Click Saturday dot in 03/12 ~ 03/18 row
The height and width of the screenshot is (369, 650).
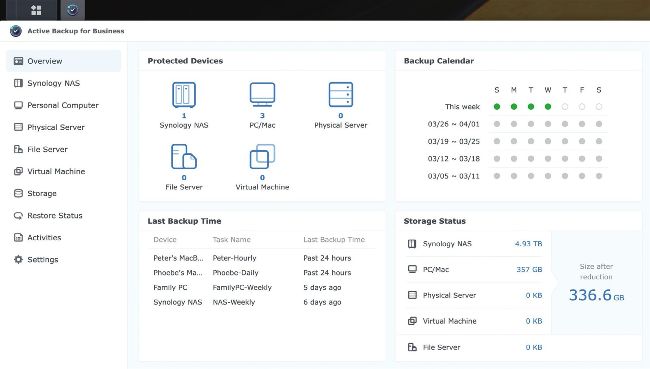pyautogui.click(x=599, y=159)
